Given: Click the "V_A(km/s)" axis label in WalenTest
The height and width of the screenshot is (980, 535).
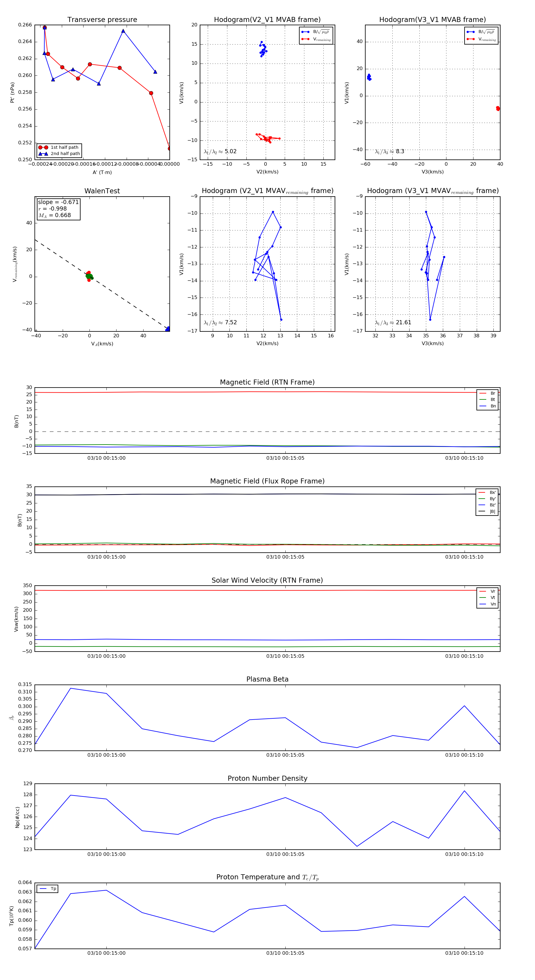Looking at the screenshot, I should tap(102, 344).
